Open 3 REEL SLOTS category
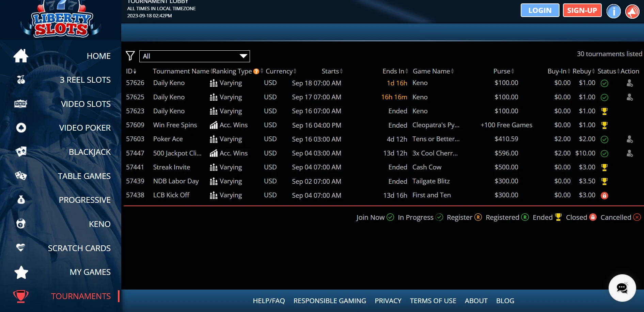 click(x=85, y=80)
